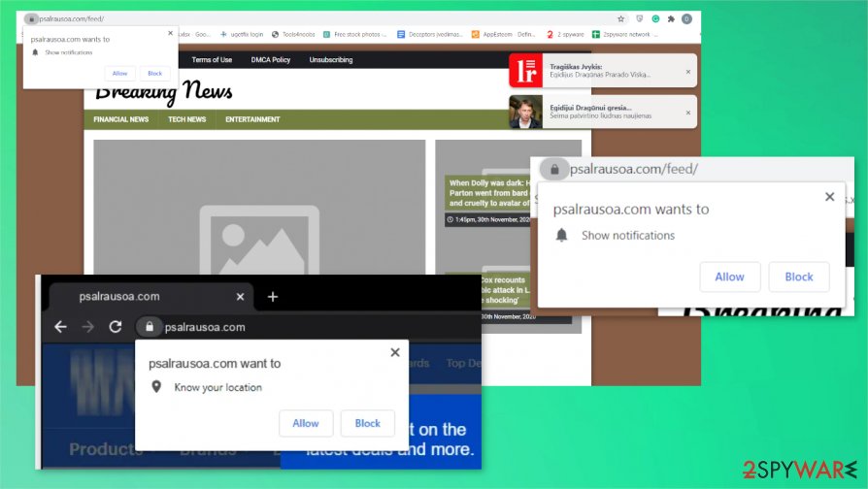868x489 pixels.
Task: Open the ugetfix login bookmark
Action: [x=242, y=34]
